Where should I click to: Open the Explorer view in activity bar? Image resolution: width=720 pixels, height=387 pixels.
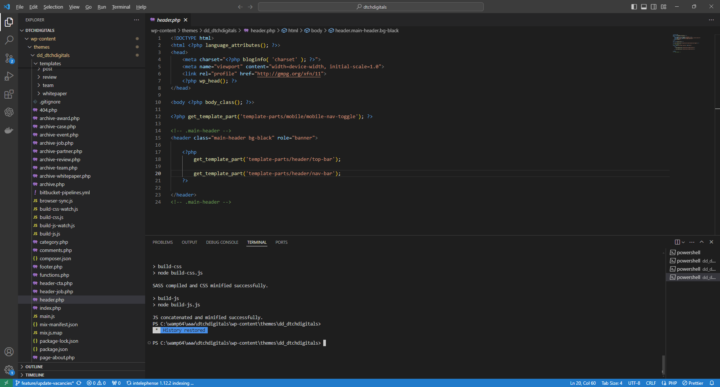click(x=9, y=22)
